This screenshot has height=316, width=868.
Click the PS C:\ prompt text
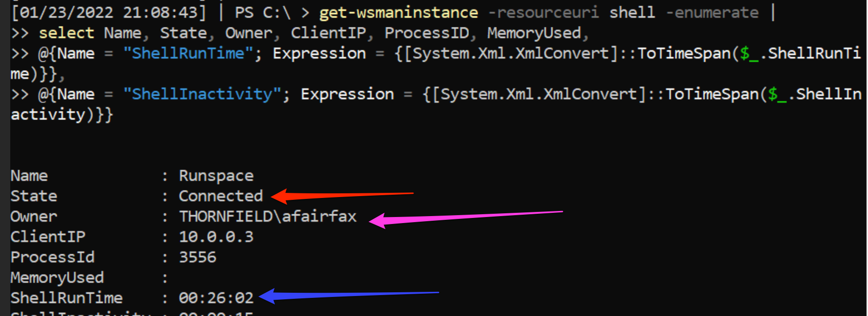point(263,13)
